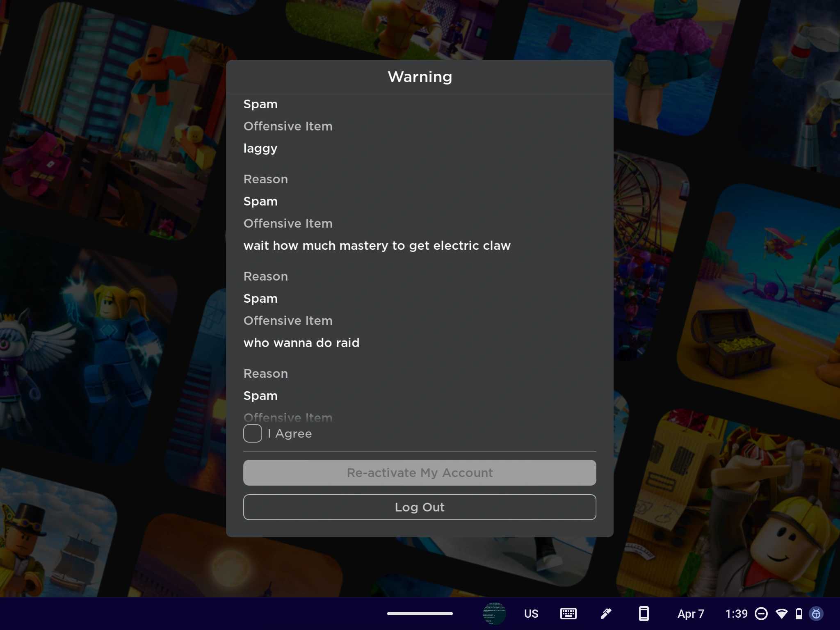Click Re-activate My Account button

tap(419, 472)
